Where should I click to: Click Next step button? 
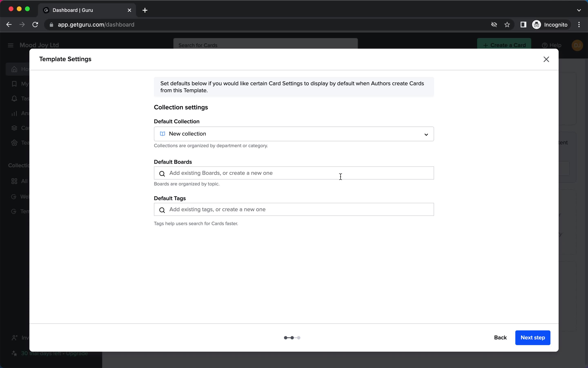click(533, 338)
